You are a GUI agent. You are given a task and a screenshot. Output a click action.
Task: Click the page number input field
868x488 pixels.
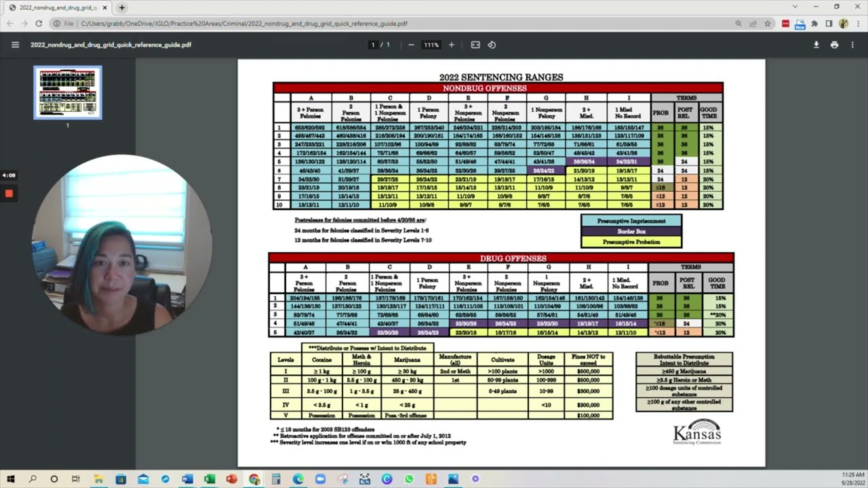click(372, 45)
